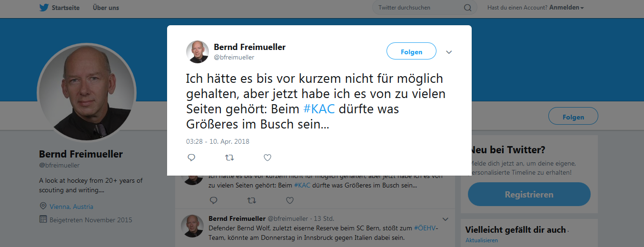Click retweet icon on the timeline KAC tweet
This screenshot has height=247, width=644.
[251, 200]
